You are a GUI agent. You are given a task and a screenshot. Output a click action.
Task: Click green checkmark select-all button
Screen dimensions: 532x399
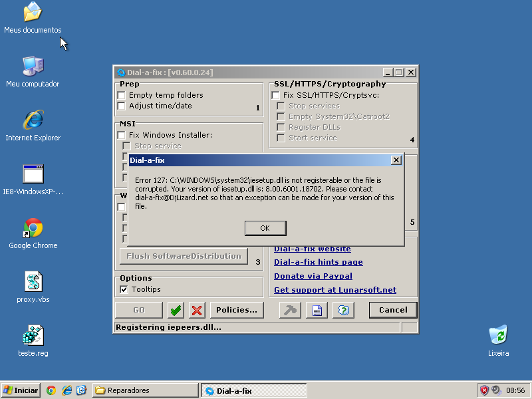point(176,310)
